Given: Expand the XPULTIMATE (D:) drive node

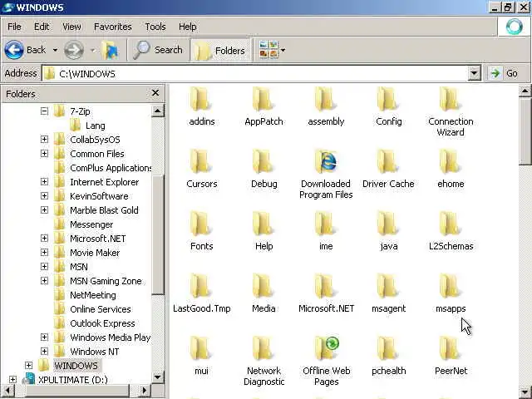Looking at the screenshot, I should (x=12, y=379).
